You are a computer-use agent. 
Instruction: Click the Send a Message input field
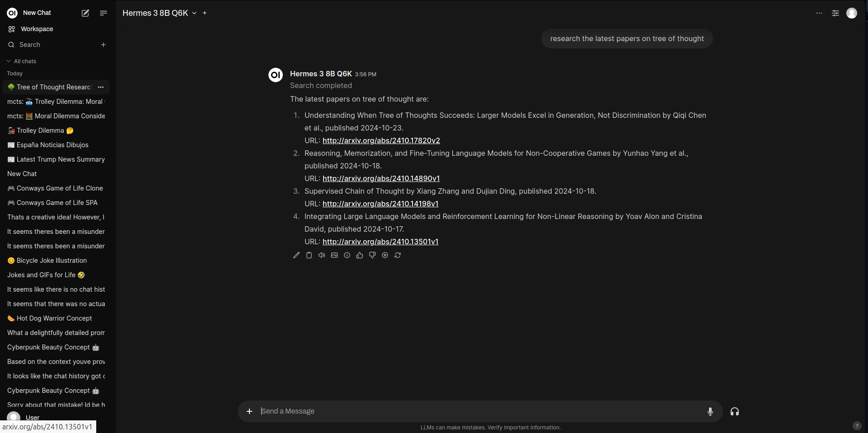[452, 411]
